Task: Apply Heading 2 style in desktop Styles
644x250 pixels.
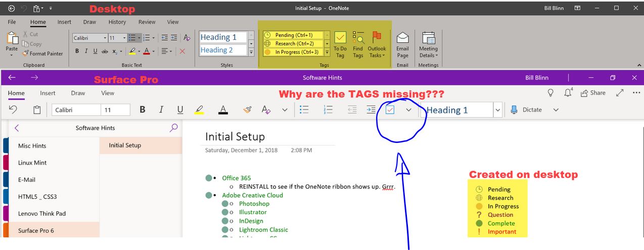Action: click(223, 50)
